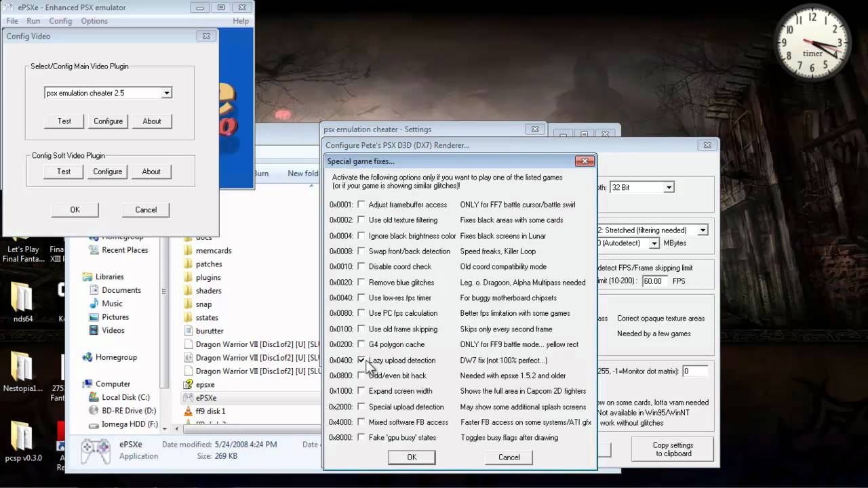Click OK in Special game fixes
The height and width of the screenshot is (488, 868).
[412, 457]
